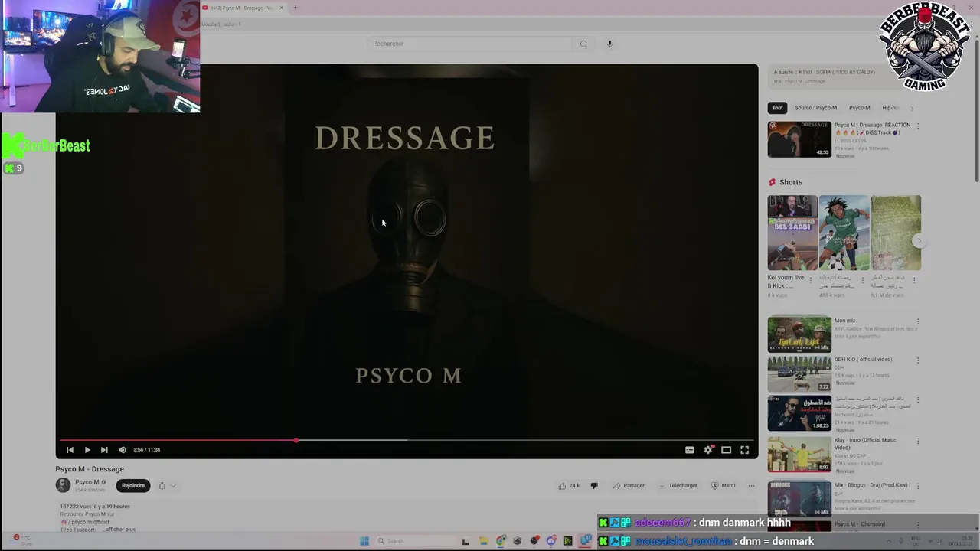Open Dressage REACTION video thumbnail
Screen dimensions: 980x551
(x=799, y=139)
